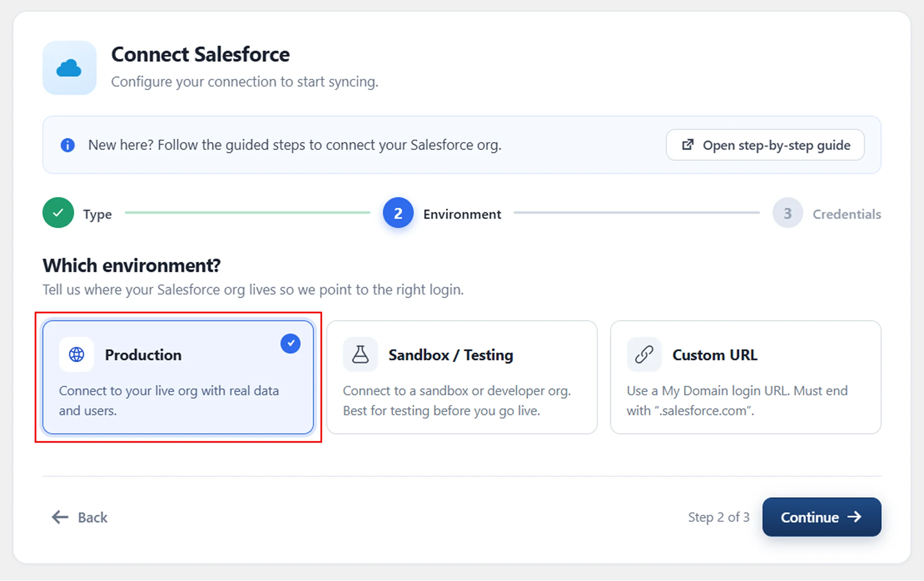Click the Salesforce cloud logo icon

69,68
